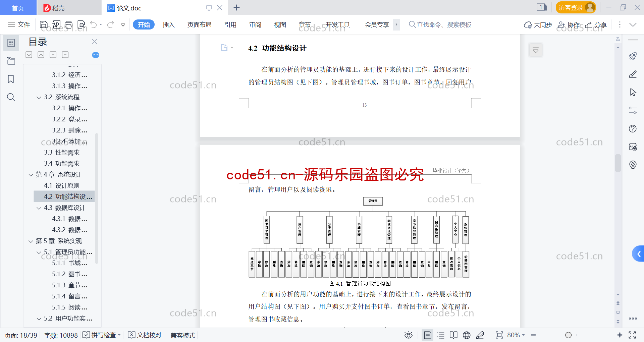Open the bookmark icon in left sidebar
Screen dimensions: 644x342
pyautogui.click(x=11, y=79)
